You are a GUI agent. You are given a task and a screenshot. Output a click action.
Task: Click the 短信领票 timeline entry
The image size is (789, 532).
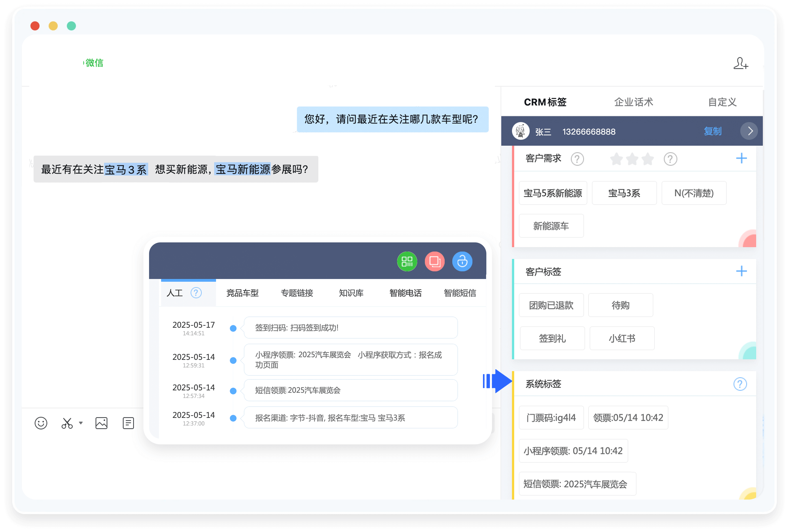tap(350, 390)
